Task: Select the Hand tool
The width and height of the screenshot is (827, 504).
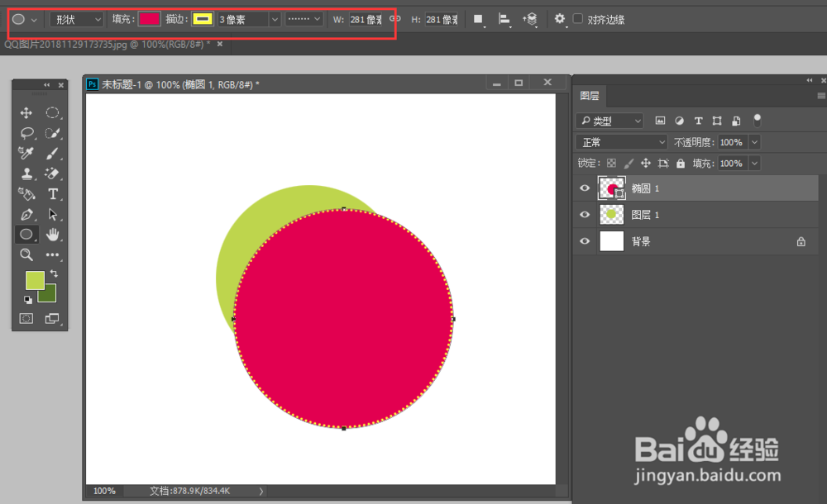Action: 52,235
